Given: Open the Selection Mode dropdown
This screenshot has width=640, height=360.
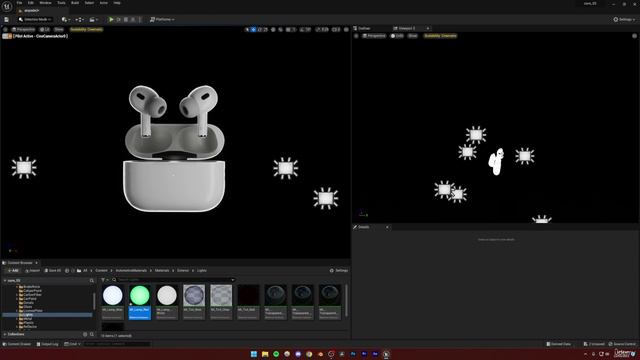Looking at the screenshot, I should pos(35,19).
